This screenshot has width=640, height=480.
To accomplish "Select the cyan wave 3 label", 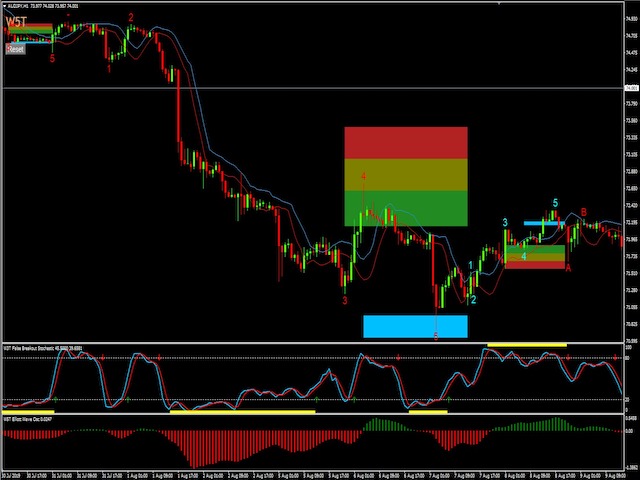I will tap(505, 222).
